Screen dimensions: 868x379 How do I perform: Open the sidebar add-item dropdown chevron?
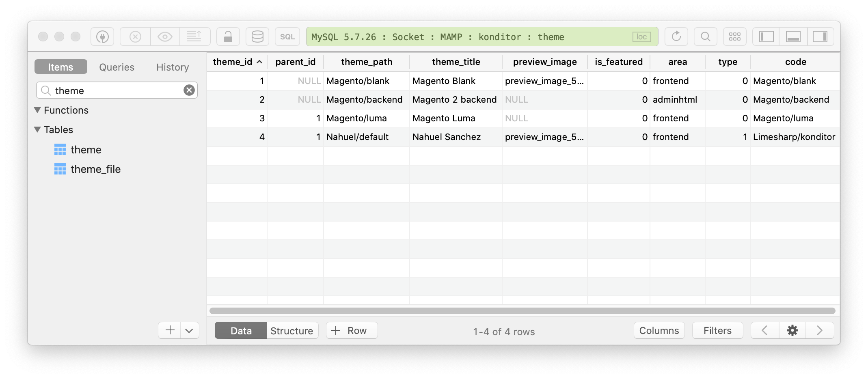[190, 330]
